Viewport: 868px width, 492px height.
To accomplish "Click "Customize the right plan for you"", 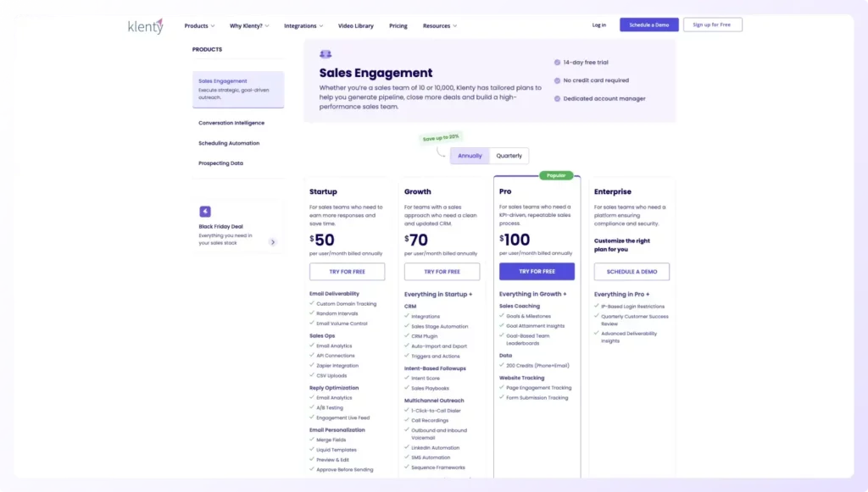I will [621, 245].
